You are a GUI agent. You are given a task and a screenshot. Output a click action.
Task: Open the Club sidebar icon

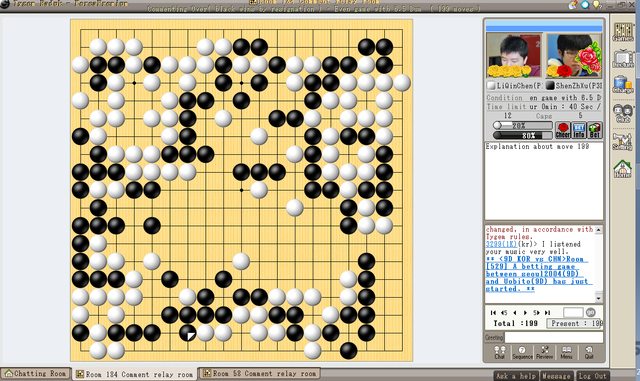(622, 113)
